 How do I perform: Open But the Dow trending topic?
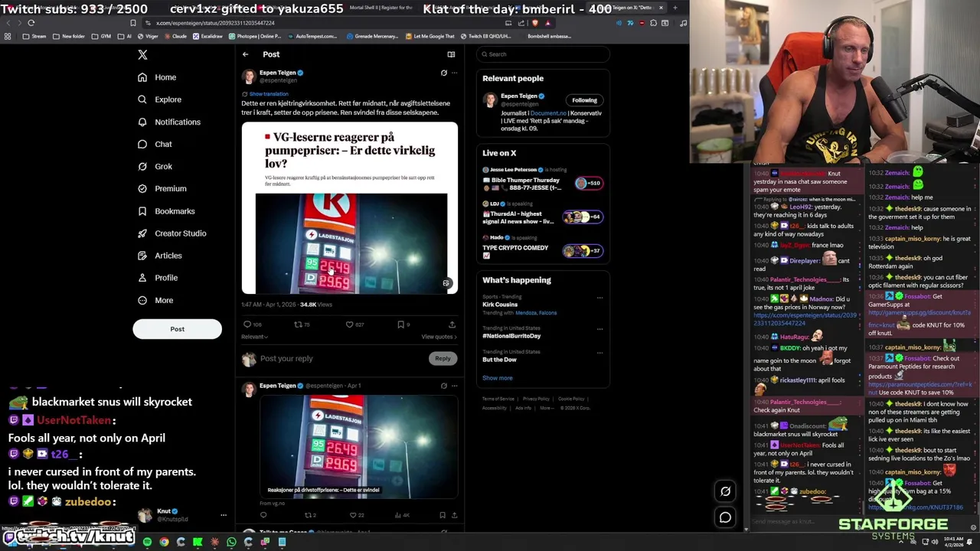point(499,360)
